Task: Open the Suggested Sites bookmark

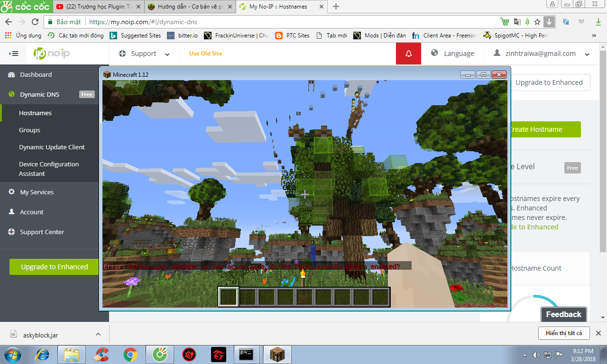Action: point(135,36)
